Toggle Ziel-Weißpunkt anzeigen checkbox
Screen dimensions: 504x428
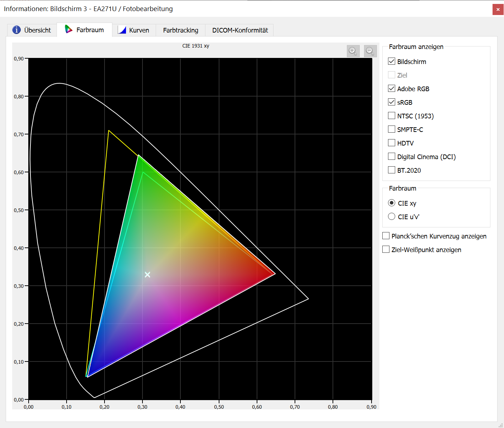(386, 250)
